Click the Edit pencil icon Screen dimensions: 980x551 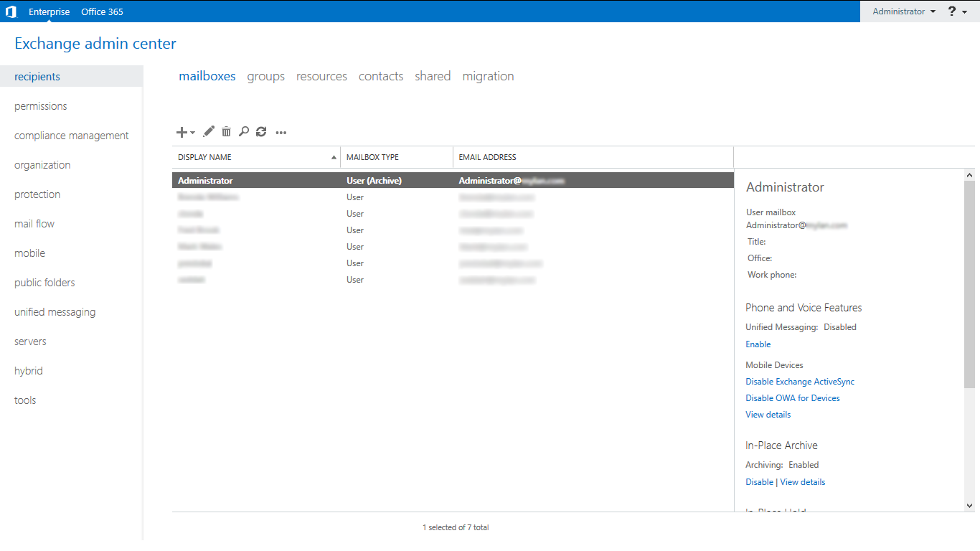209,131
